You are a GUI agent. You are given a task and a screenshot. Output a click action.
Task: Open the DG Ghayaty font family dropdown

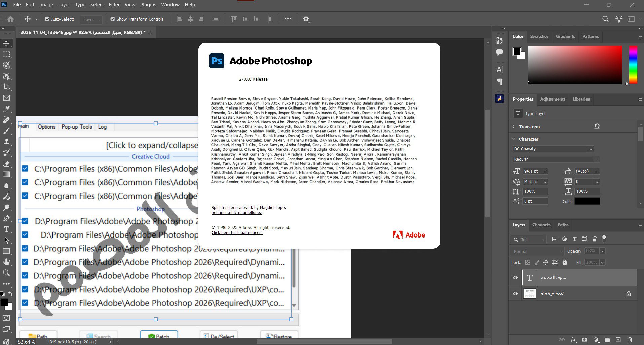(x=591, y=149)
